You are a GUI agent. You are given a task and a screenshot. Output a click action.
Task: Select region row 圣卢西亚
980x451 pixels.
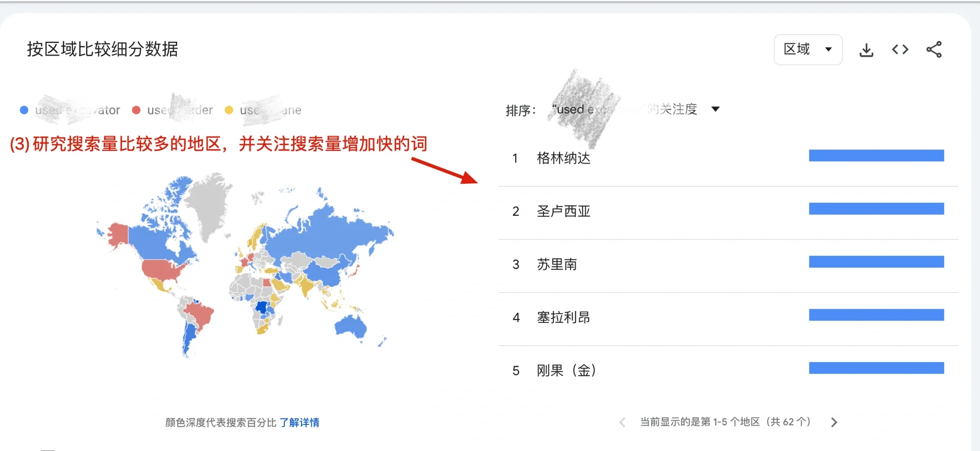point(728,212)
